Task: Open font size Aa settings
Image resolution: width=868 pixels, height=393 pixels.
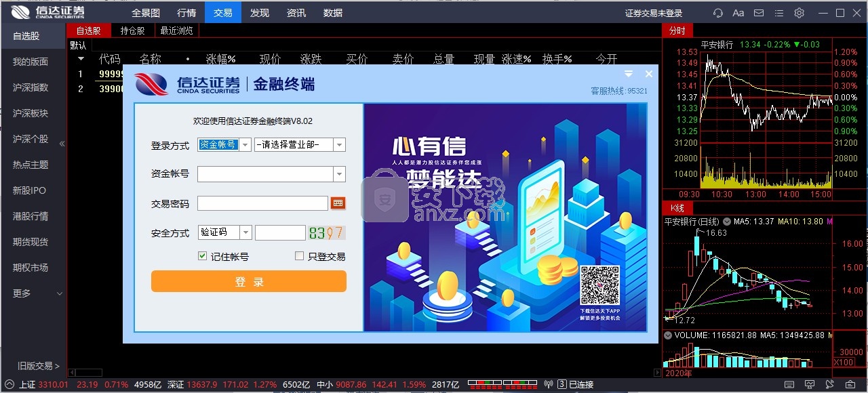Action: (738, 13)
